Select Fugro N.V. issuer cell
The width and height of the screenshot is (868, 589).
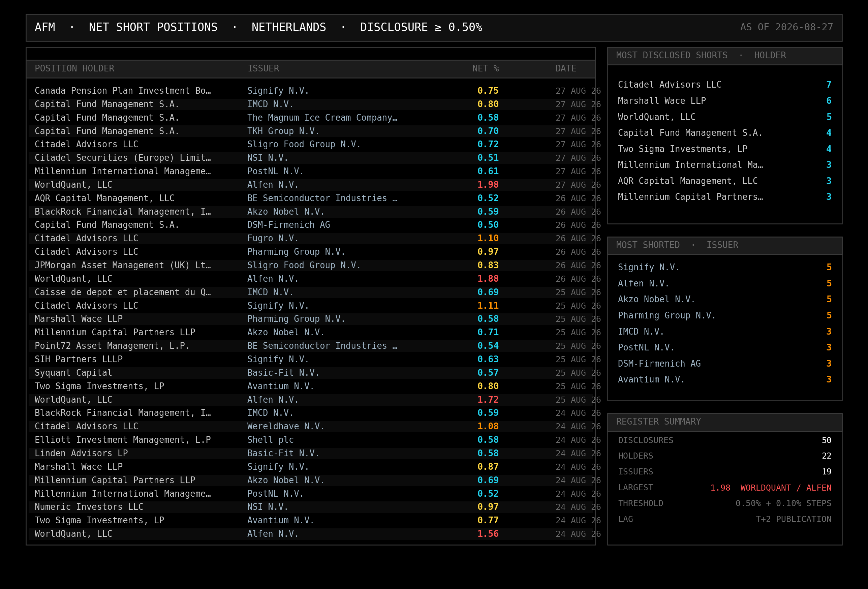[x=273, y=238]
